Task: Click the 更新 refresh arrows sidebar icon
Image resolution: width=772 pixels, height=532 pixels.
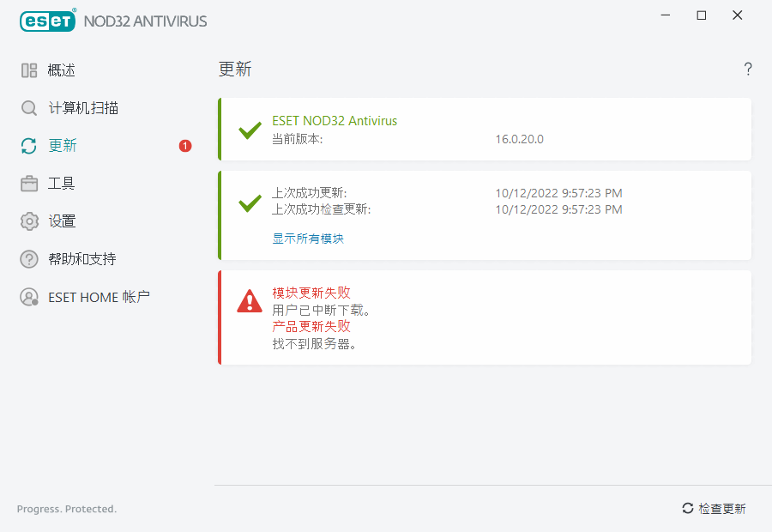Action: pyautogui.click(x=29, y=146)
